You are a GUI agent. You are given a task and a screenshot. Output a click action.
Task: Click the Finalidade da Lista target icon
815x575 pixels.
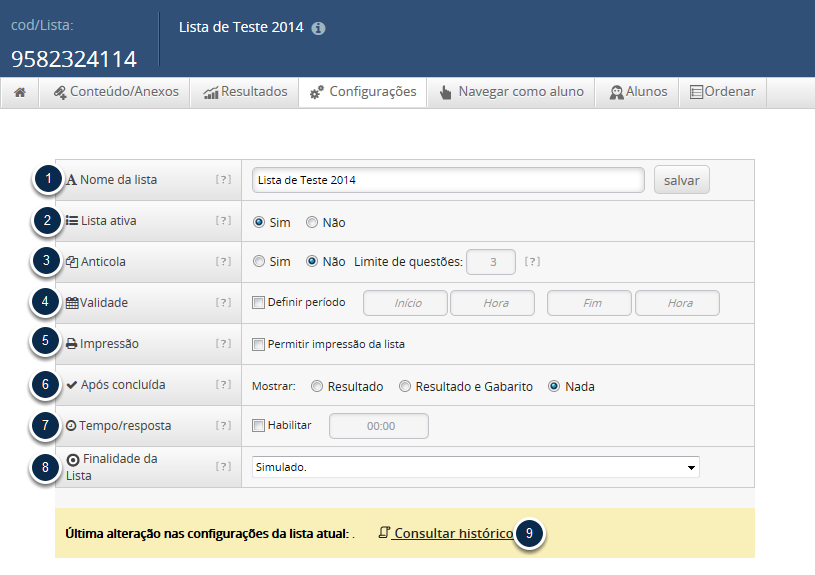[x=73, y=460]
